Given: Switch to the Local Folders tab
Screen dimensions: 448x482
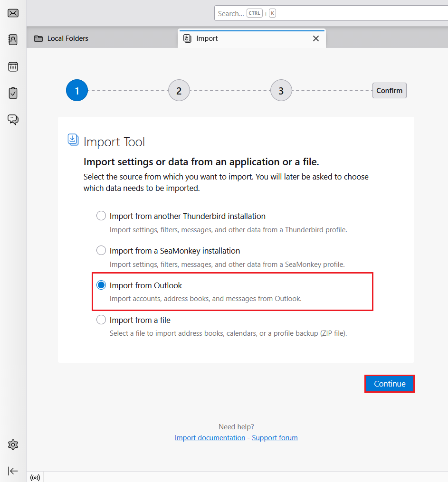Looking at the screenshot, I should 102,38.
